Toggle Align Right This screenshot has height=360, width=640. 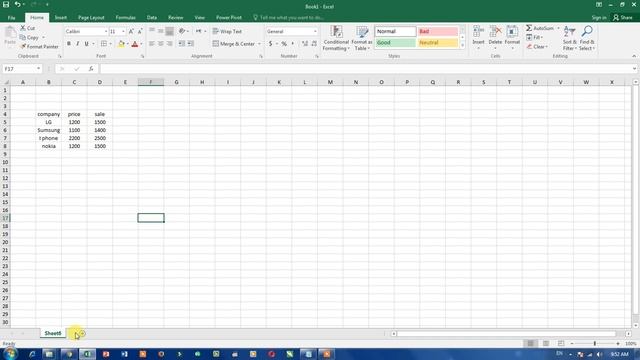coord(170,44)
